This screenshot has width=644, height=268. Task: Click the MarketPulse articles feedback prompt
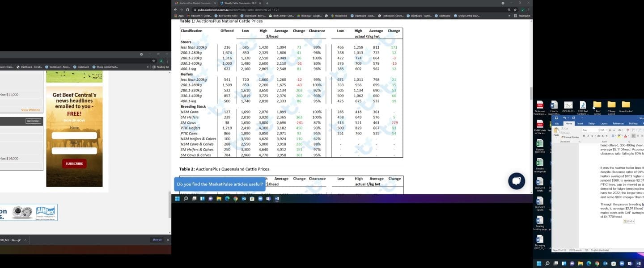click(x=220, y=184)
